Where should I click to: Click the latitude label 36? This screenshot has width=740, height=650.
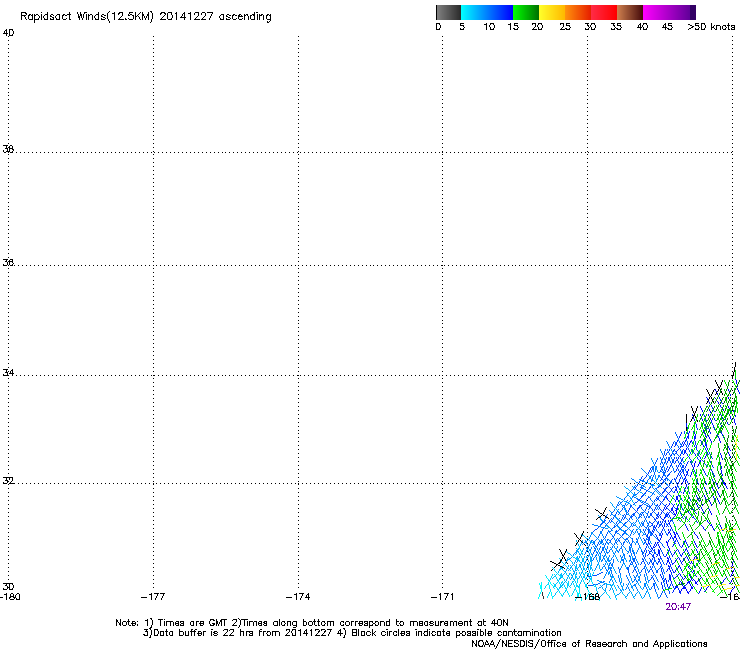click(x=8, y=262)
